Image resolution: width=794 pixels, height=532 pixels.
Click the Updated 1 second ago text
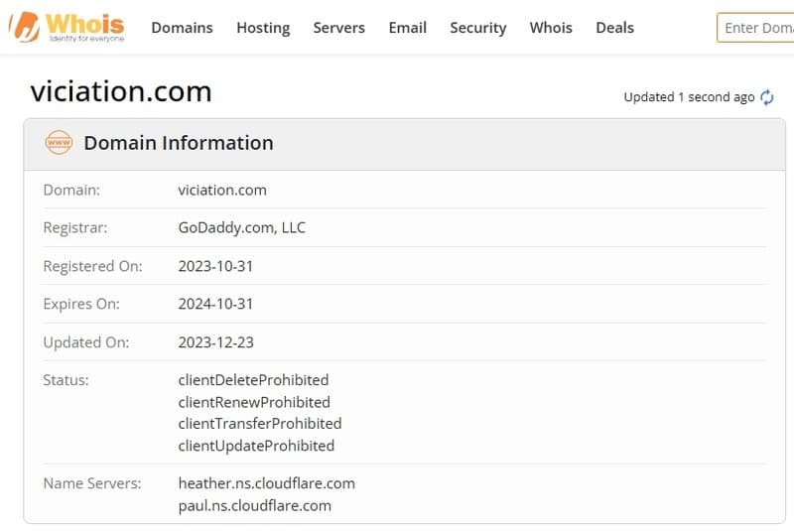click(x=689, y=97)
